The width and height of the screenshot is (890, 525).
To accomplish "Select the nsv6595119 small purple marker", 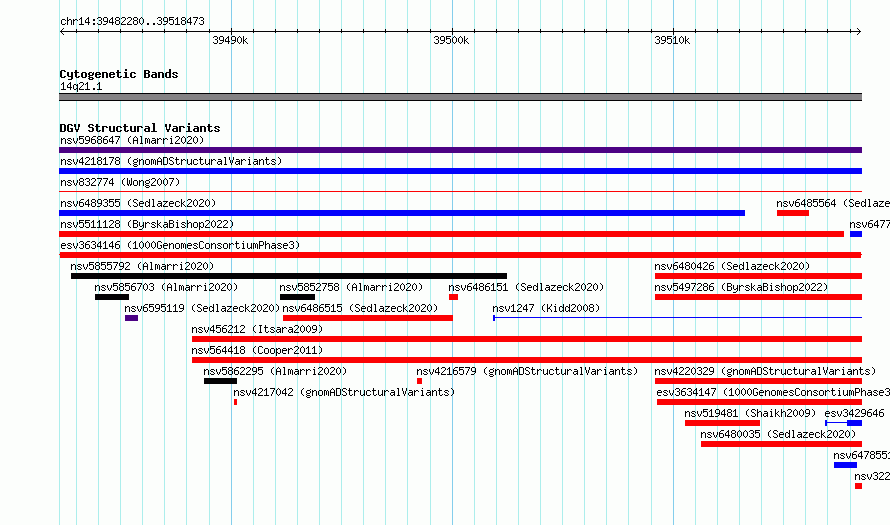I will (132, 318).
